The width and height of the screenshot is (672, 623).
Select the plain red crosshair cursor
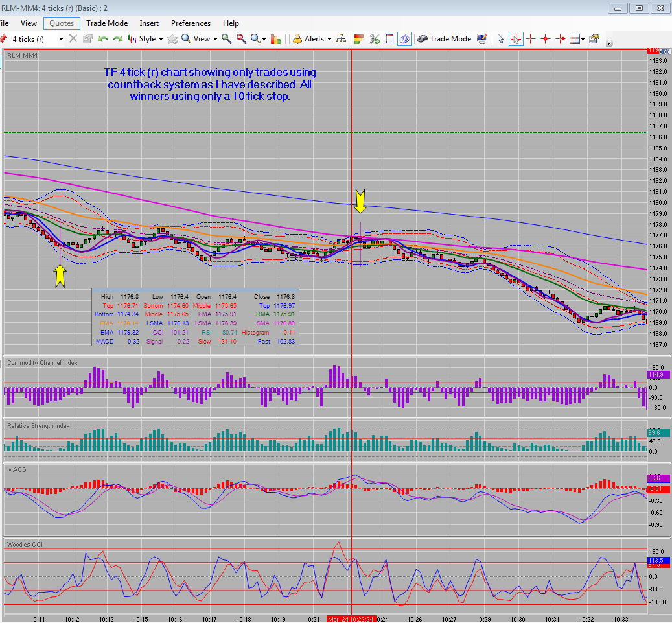(x=531, y=39)
